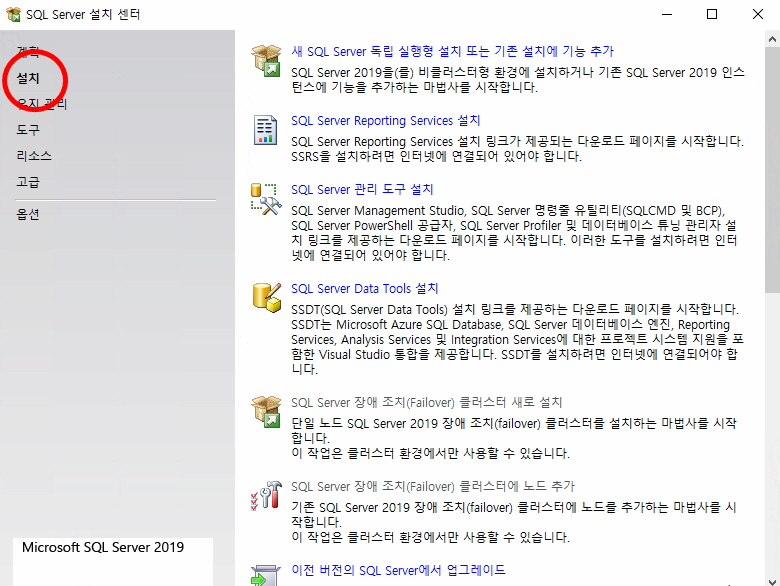Click the upgrade from previous version icon
This screenshot has height=586, width=780.
coord(266,575)
